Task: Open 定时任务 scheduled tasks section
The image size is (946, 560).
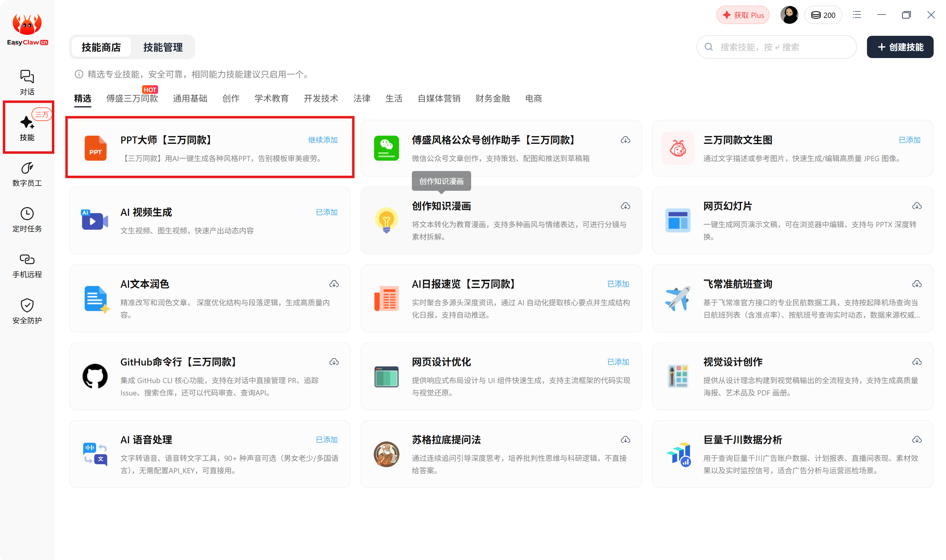Action: tap(27, 219)
